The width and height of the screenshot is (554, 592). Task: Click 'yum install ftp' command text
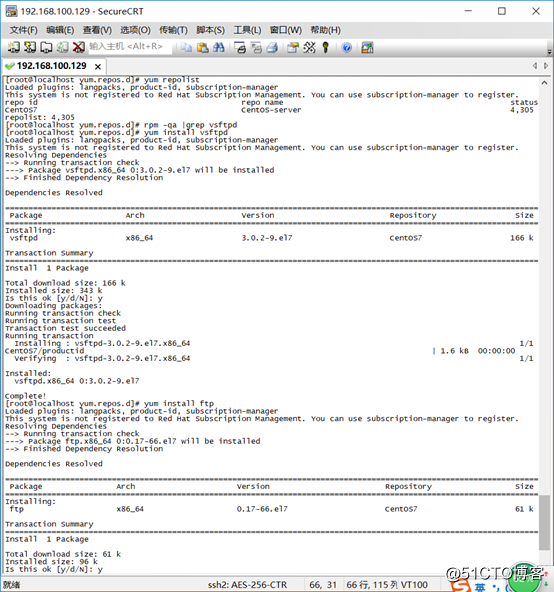pyautogui.click(x=179, y=404)
